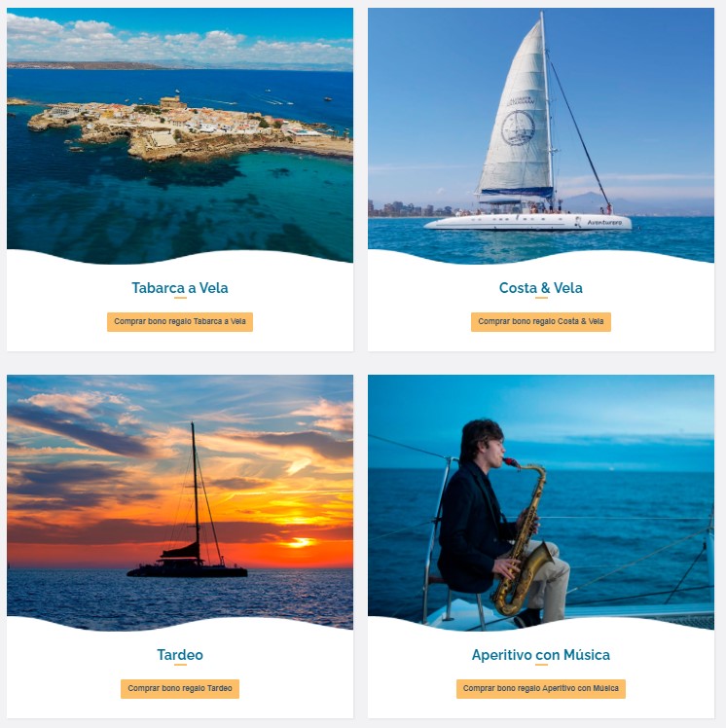The image size is (726, 728).
Task: Select the Tardeo card title
Action: [180, 655]
